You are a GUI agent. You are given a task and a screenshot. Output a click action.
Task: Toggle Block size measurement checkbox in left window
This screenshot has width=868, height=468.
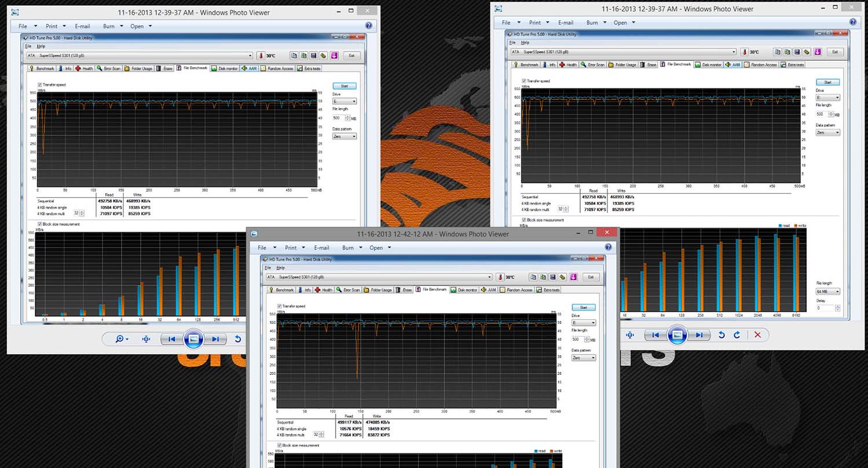(40, 224)
